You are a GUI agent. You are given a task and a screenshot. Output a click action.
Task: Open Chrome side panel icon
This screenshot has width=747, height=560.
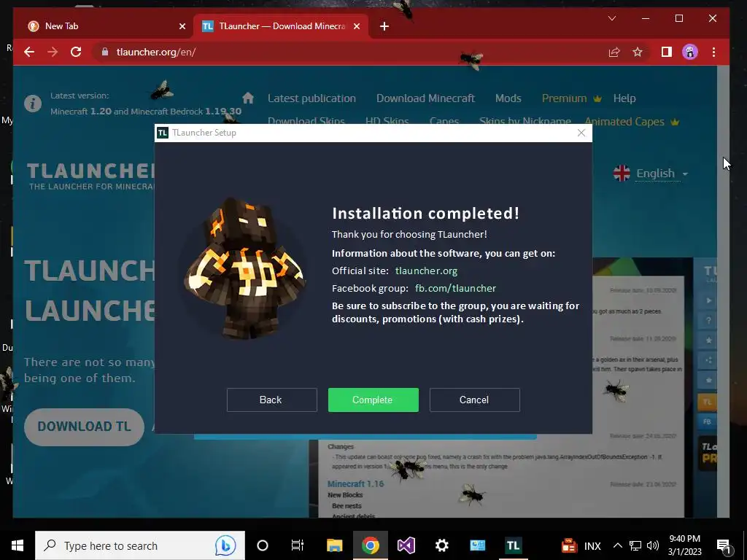[x=667, y=52]
